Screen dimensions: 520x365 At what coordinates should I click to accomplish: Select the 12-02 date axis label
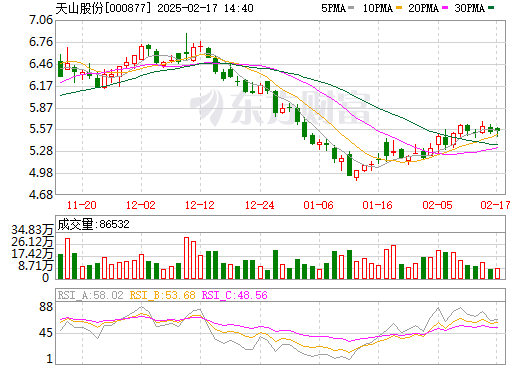click(141, 205)
